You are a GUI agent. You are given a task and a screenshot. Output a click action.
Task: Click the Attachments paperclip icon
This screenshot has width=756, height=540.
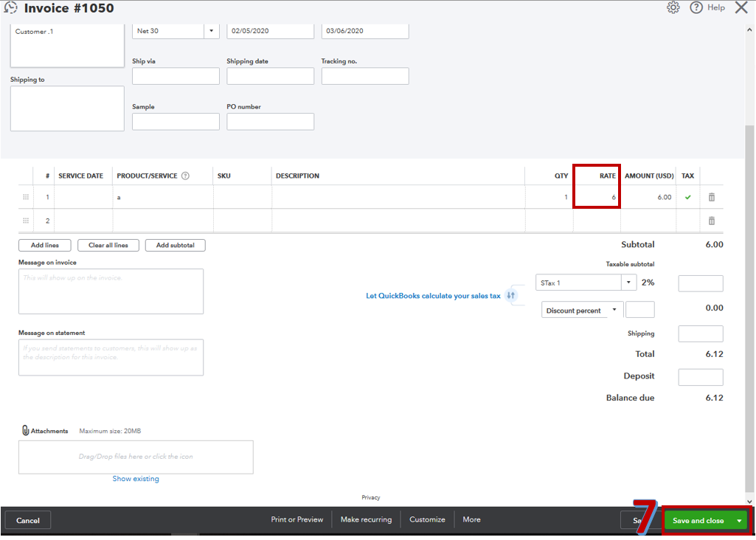pyautogui.click(x=24, y=430)
